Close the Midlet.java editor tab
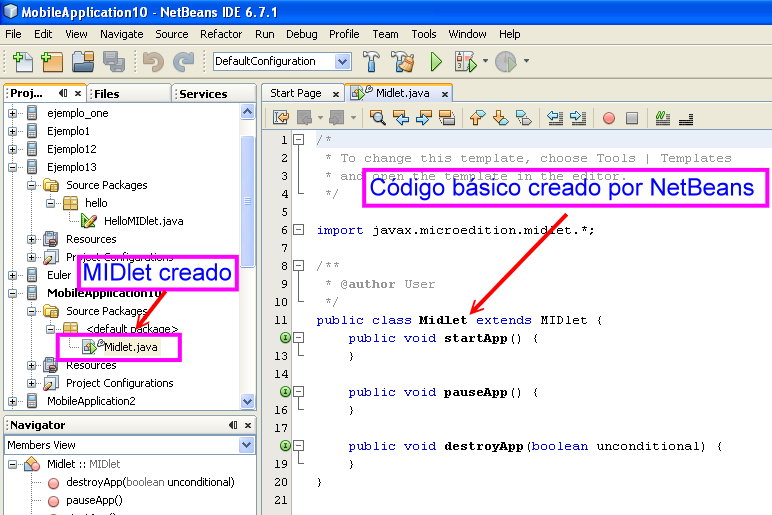This screenshot has height=515, width=772. pyautogui.click(x=445, y=94)
